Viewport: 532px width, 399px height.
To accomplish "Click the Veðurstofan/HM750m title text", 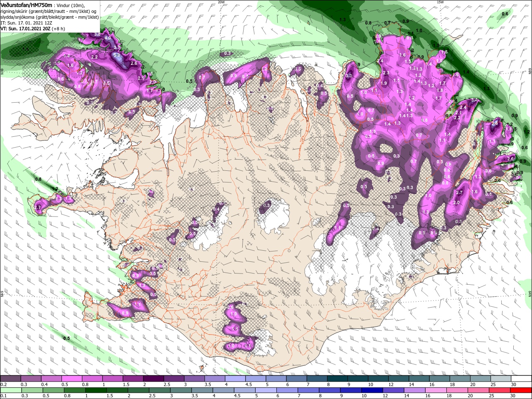I will [x=26, y=5].
